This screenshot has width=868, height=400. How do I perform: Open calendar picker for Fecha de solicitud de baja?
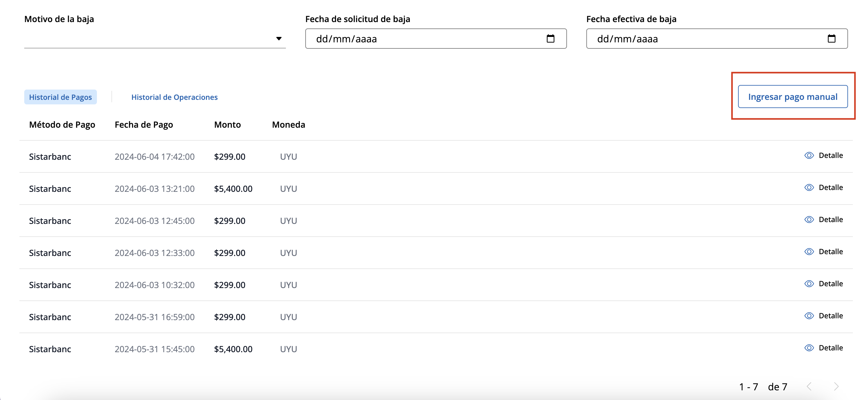click(550, 39)
